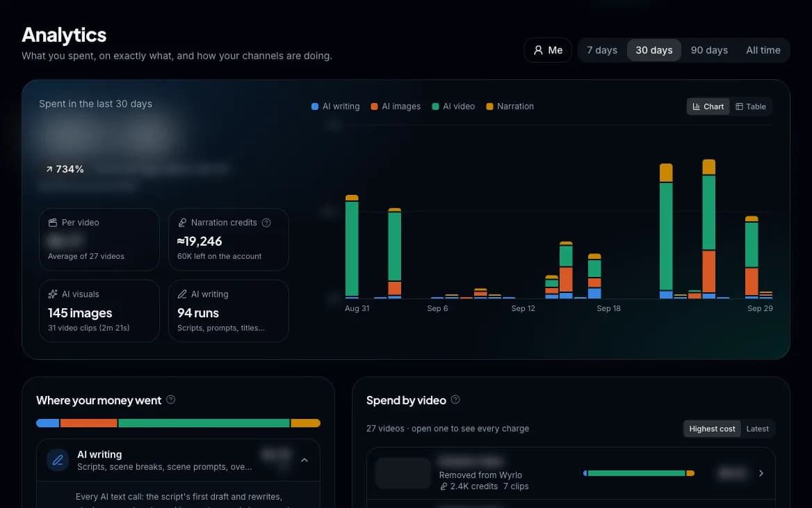This screenshot has width=812, height=508.
Task: Sort videos by Highest cost
Action: click(x=712, y=429)
